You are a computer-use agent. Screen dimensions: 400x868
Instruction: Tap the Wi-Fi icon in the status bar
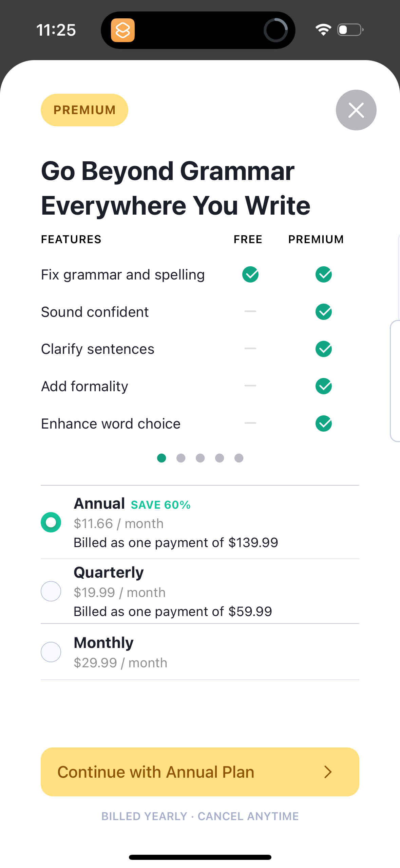click(x=323, y=30)
